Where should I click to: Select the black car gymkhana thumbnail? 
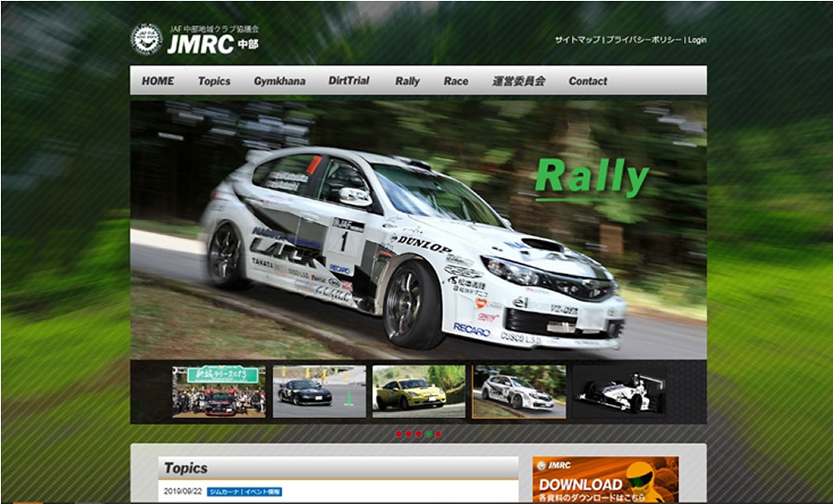(319, 392)
